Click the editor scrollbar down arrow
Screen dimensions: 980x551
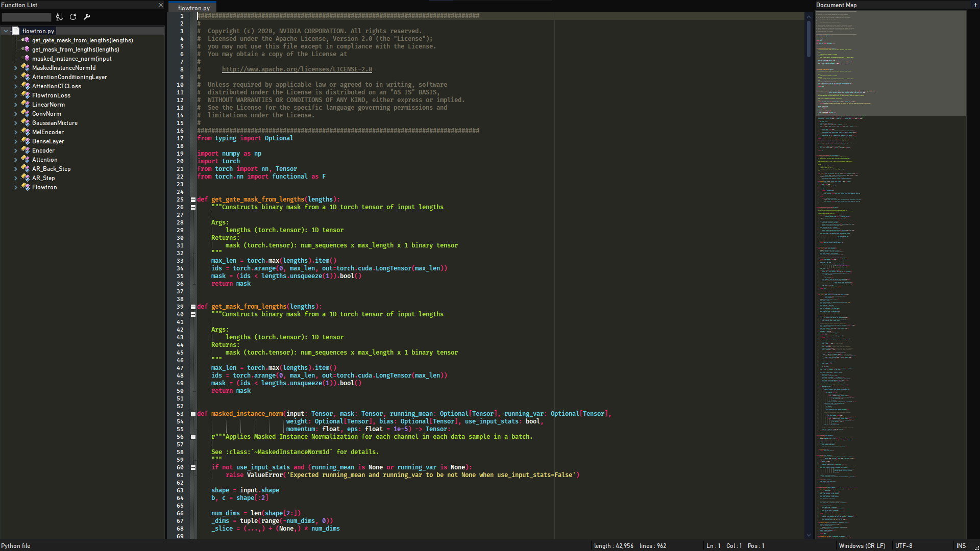[808, 535]
